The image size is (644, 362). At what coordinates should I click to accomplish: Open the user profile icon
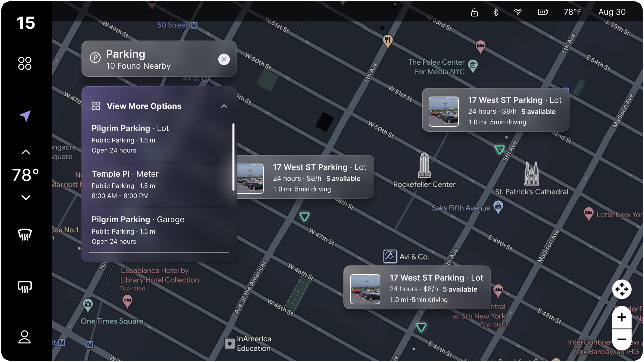coord(24,337)
